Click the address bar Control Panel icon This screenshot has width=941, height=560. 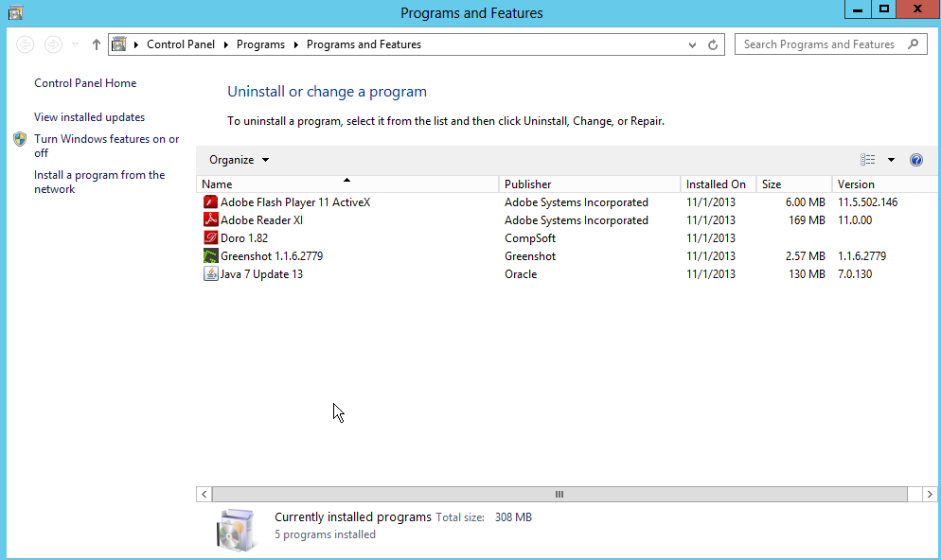click(x=119, y=44)
